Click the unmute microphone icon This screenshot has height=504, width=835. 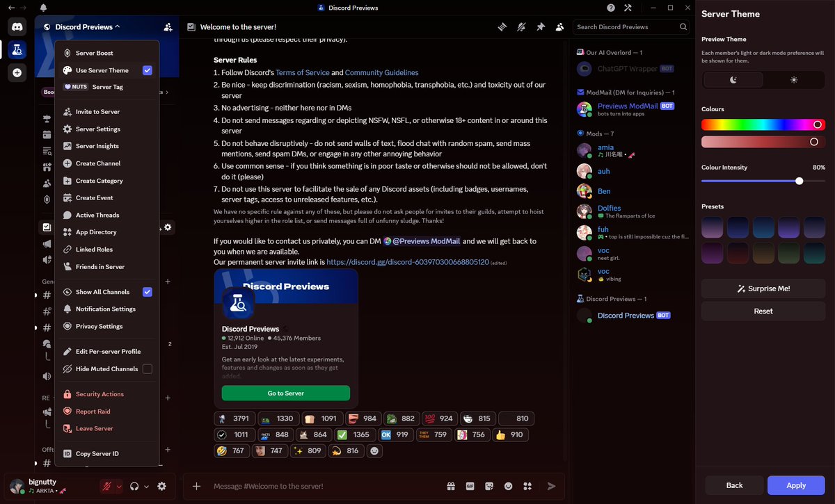tap(107, 487)
